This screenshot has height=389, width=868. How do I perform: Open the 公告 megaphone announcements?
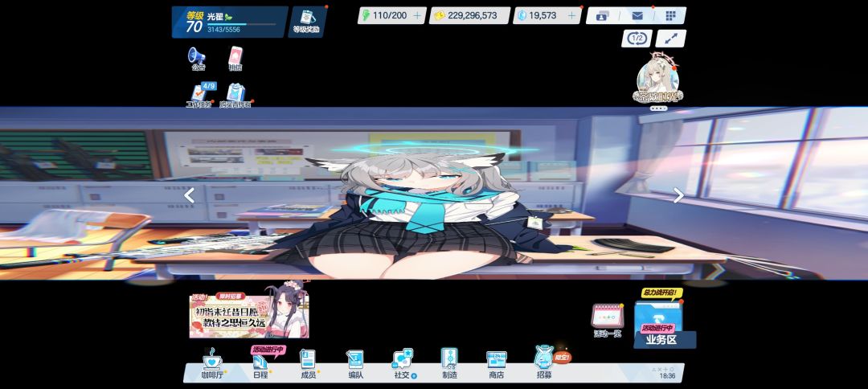click(x=197, y=58)
